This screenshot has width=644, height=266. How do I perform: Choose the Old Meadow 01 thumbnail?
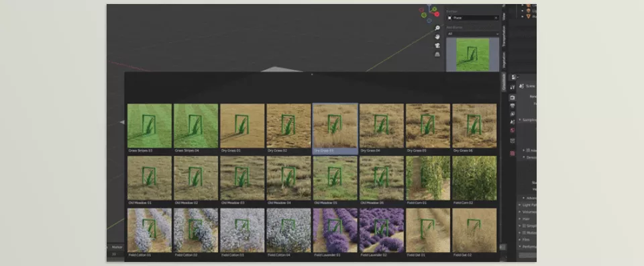[x=150, y=178]
